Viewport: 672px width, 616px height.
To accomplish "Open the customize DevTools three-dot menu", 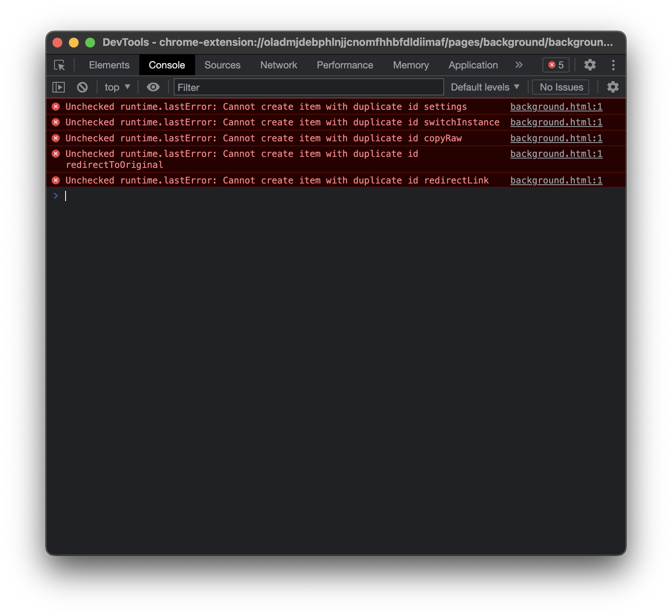I will pyautogui.click(x=613, y=65).
